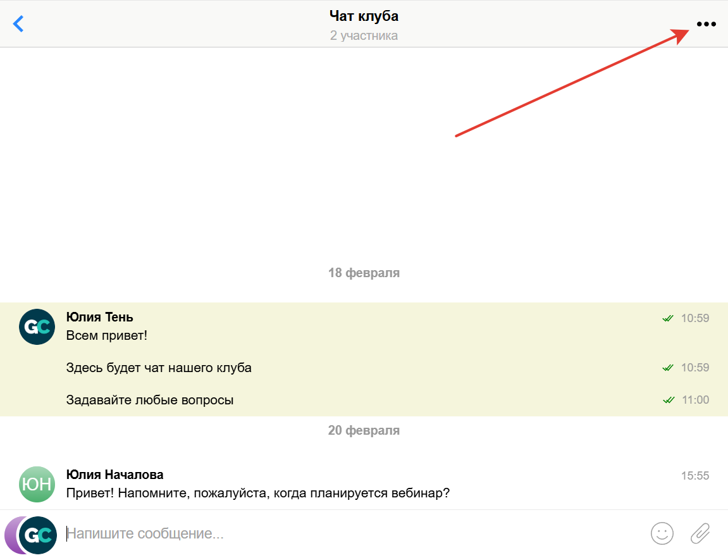Select the "Всем привет!" message

coord(106,335)
